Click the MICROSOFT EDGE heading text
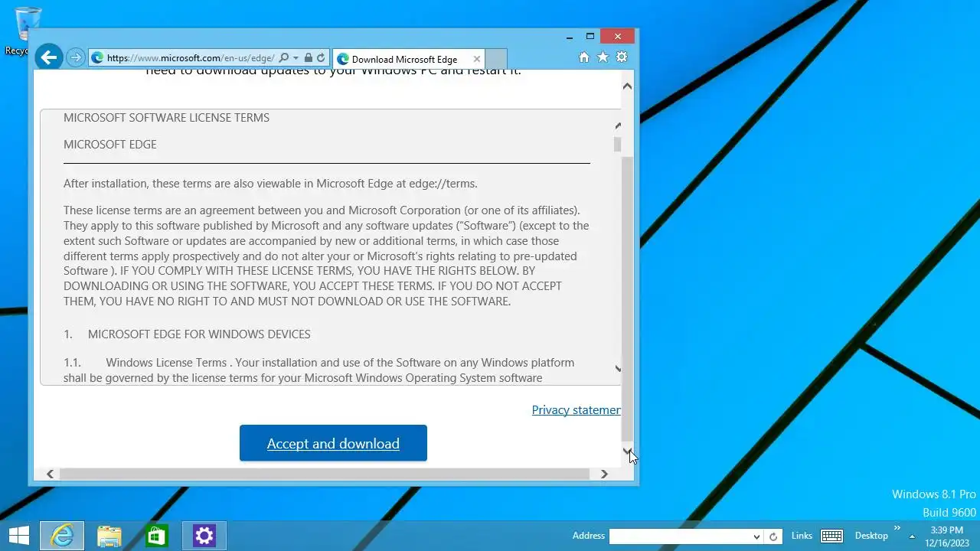The height and width of the screenshot is (551, 980). coord(109,145)
